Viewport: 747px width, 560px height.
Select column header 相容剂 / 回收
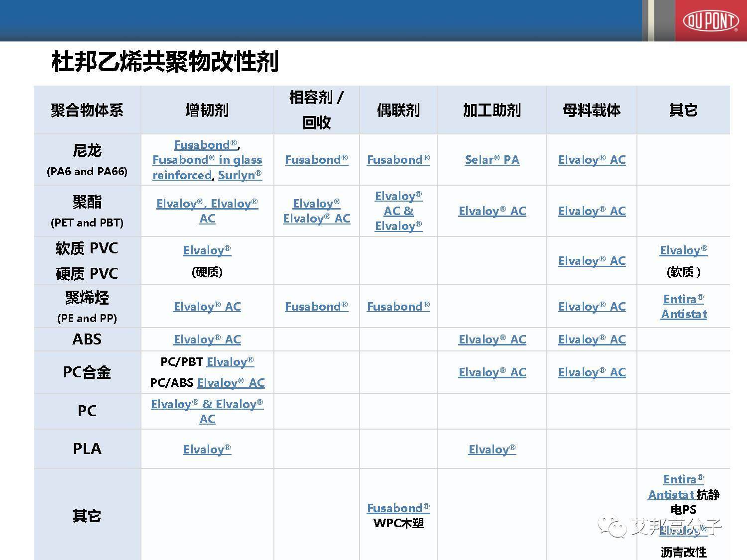click(x=317, y=110)
